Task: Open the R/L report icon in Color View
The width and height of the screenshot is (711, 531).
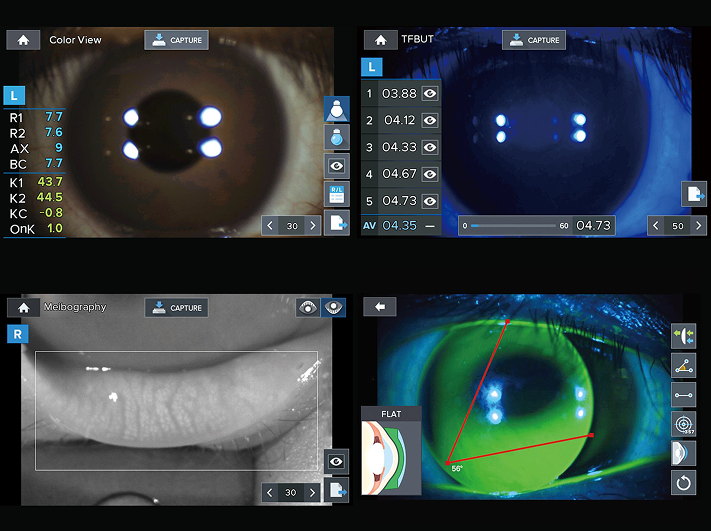Action: click(x=336, y=195)
